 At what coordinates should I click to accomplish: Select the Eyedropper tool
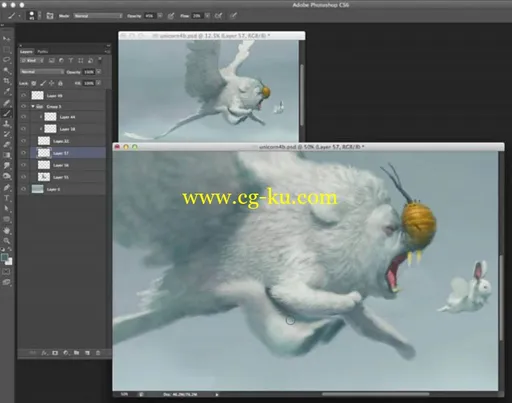coord(6,92)
